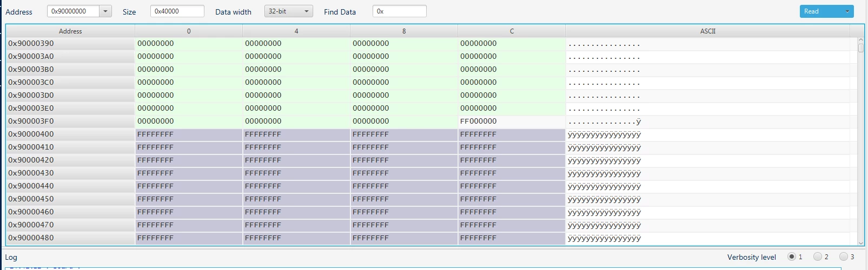The height and width of the screenshot is (270, 868).
Task: Click column C cell in row 0x90000470
Action: [x=512, y=225]
